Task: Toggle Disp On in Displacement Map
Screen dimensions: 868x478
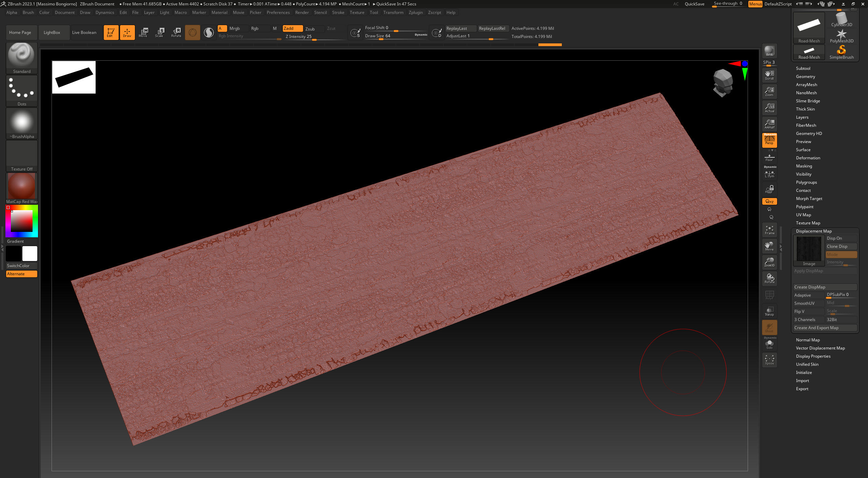Action: click(x=841, y=238)
